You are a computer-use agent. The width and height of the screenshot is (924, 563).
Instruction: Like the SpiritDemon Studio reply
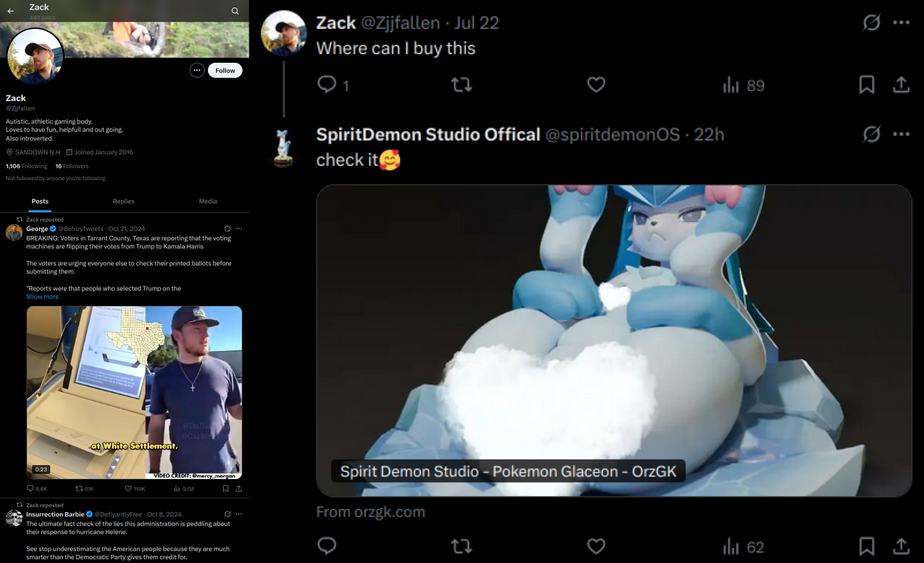[x=596, y=546]
